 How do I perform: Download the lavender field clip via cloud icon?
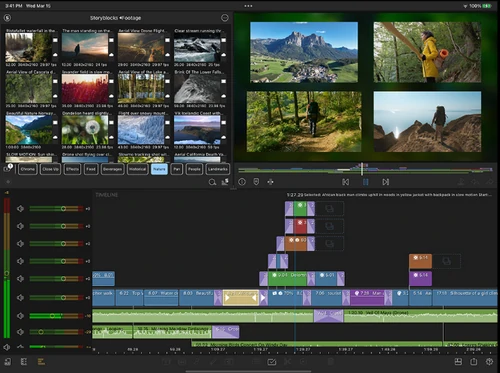[x=111, y=95]
